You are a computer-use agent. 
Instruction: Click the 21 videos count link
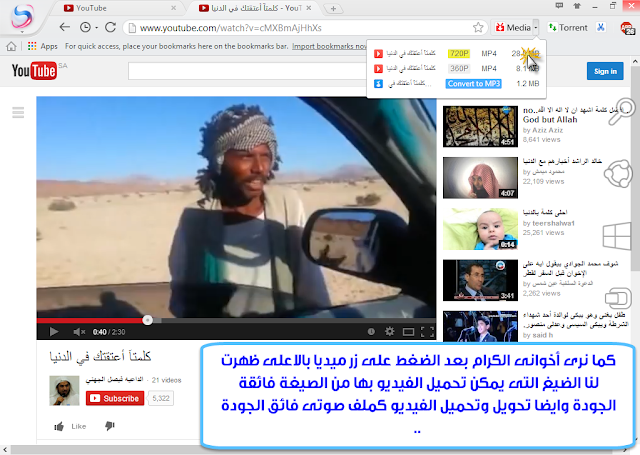coord(167,380)
